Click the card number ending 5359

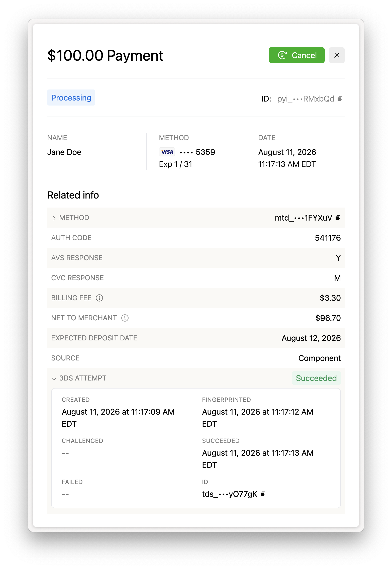click(198, 152)
